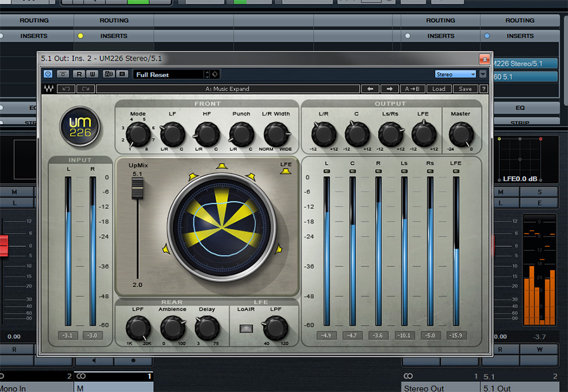Image resolution: width=568 pixels, height=392 pixels.
Task: Open the Stereo channel configuration dropdown
Action: 455,74
